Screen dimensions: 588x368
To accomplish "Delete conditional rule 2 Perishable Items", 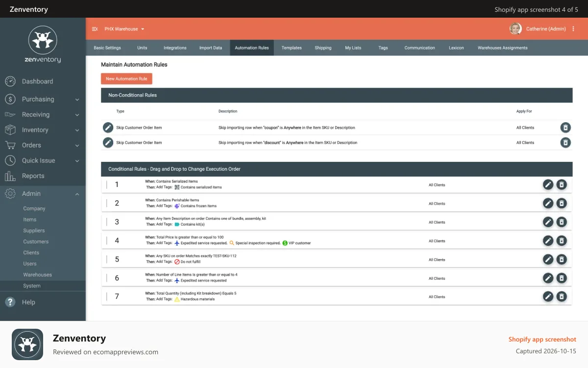I will (562, 203).
